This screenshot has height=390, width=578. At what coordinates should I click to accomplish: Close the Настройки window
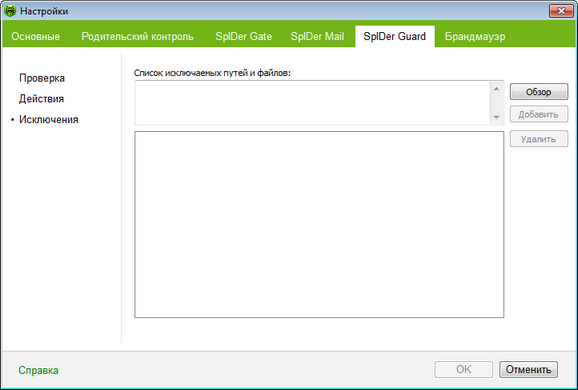pyautogui.click(x=561, y=11)
